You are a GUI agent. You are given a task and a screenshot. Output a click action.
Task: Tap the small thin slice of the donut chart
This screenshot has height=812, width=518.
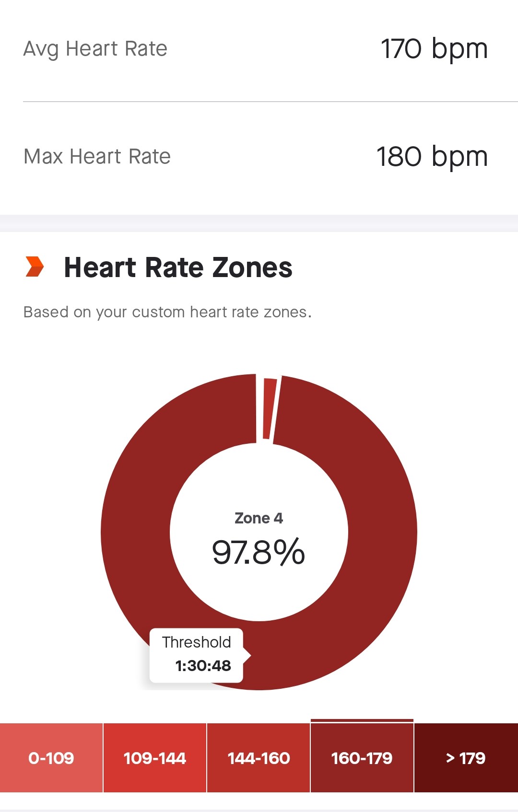click(x=269, y=409)
